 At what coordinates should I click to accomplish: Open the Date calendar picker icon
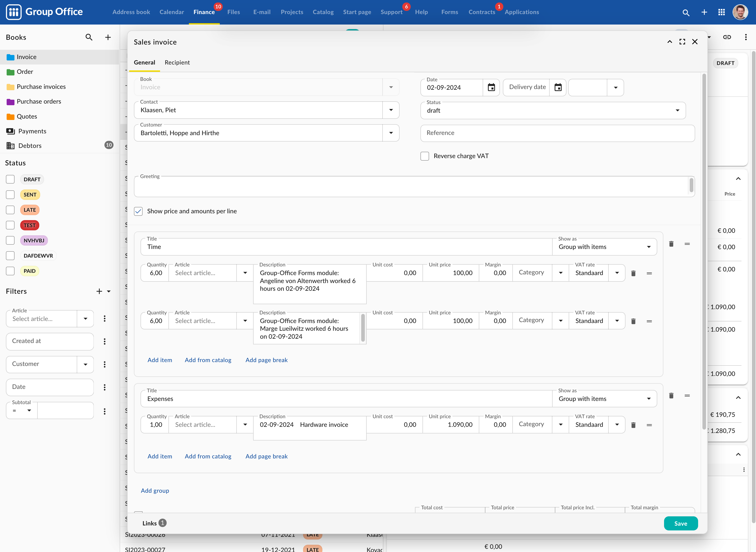pos(491,87)
